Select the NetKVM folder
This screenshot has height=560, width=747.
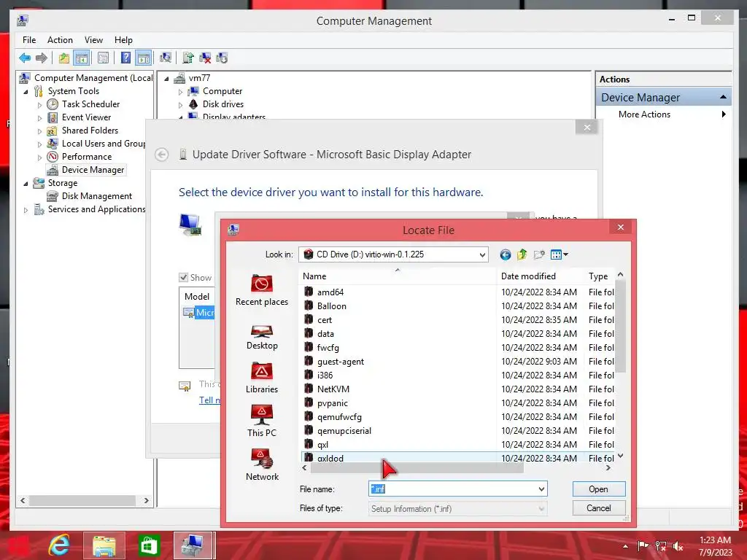333,389
